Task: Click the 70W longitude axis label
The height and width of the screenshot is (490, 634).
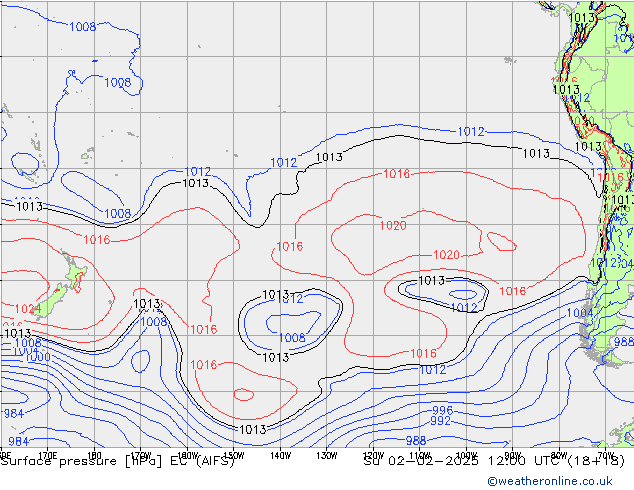Action: [x=606, y=455]
